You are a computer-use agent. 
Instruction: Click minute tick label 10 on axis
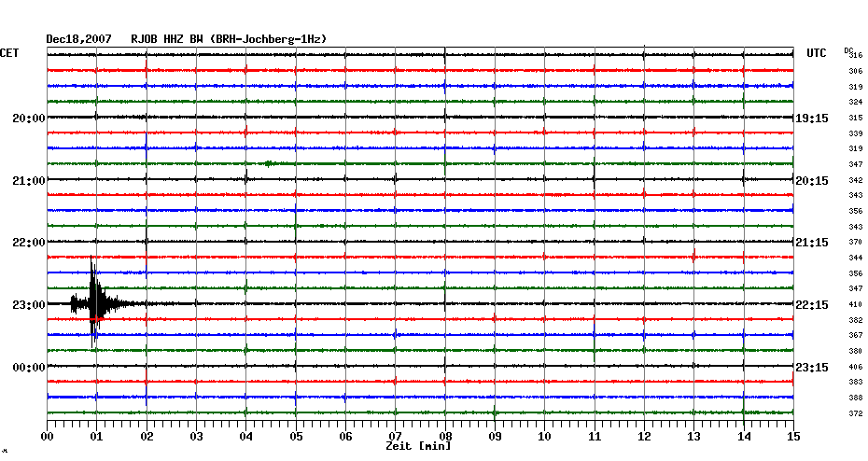[x=545, y=437]
